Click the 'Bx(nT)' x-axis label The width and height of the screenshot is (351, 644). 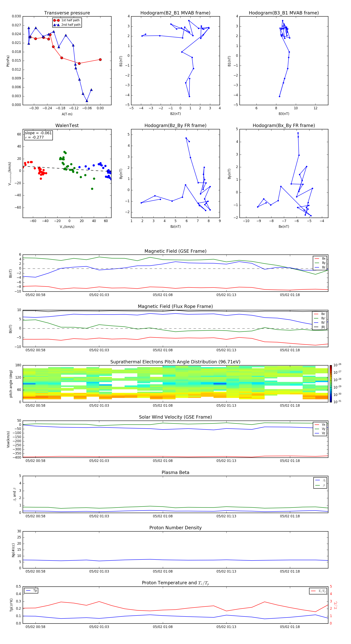click(x=284, y=227)
